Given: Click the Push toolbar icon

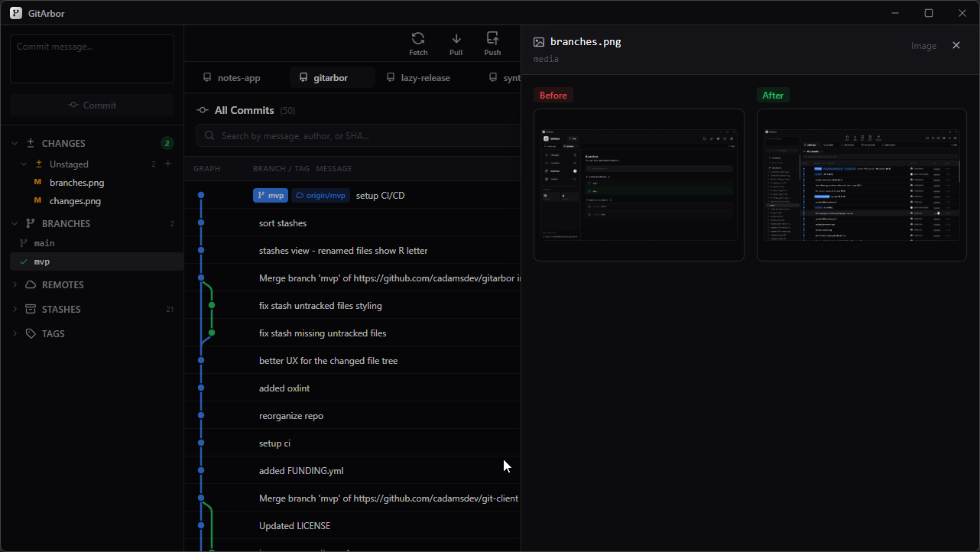Looking at the screenshot, I should (492, 44).
